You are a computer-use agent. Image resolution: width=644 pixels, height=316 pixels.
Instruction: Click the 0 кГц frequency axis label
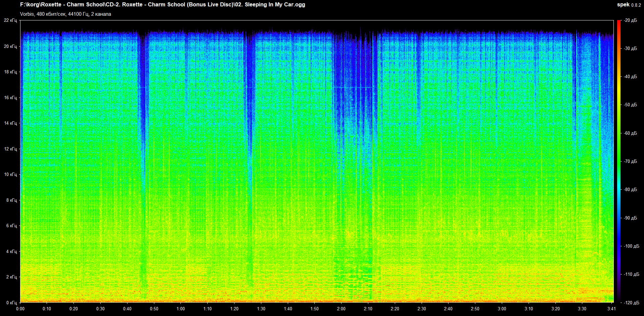point(11,303)
